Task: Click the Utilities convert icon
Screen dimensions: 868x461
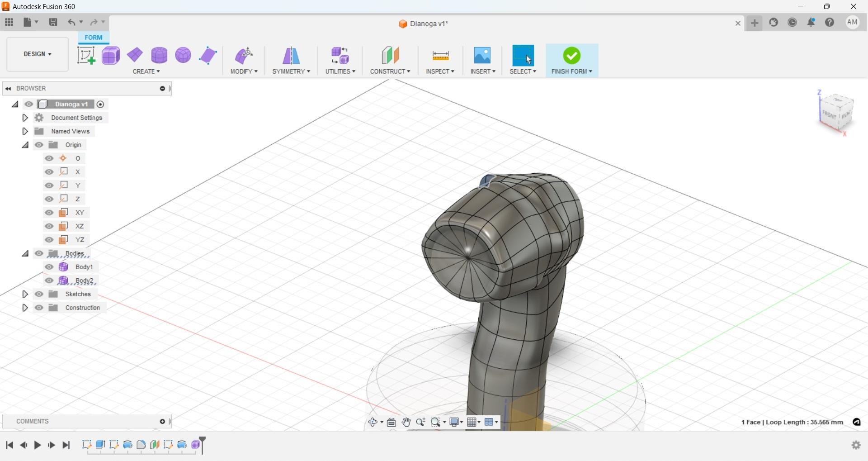Action: click(x=340, y=56)
